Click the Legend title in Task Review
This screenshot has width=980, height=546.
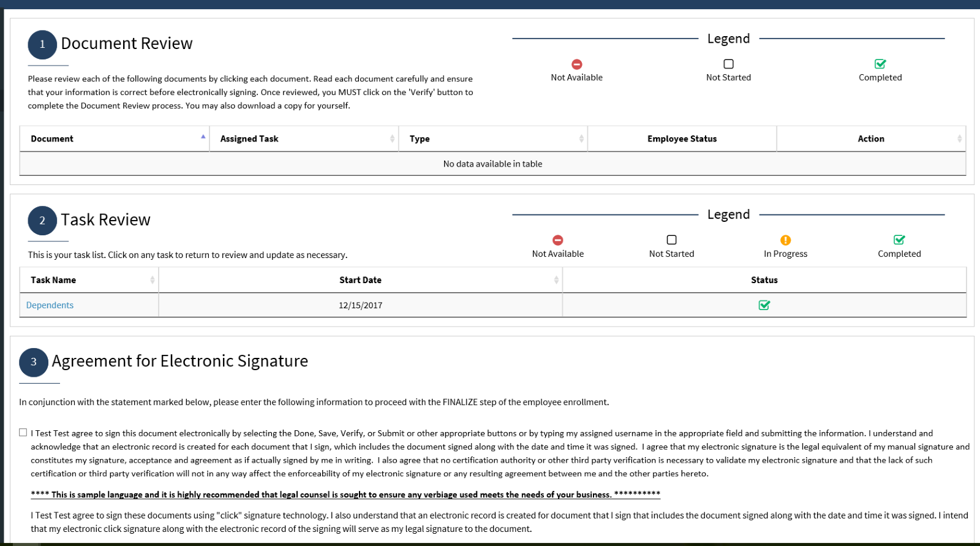click(728, 214)
